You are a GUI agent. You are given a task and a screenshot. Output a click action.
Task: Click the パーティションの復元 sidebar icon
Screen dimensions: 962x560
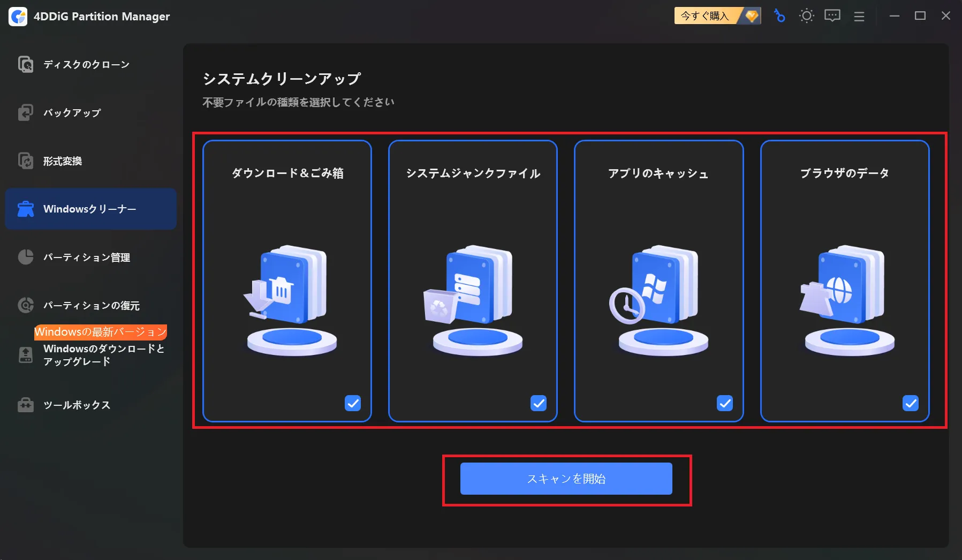pos(26,305)
